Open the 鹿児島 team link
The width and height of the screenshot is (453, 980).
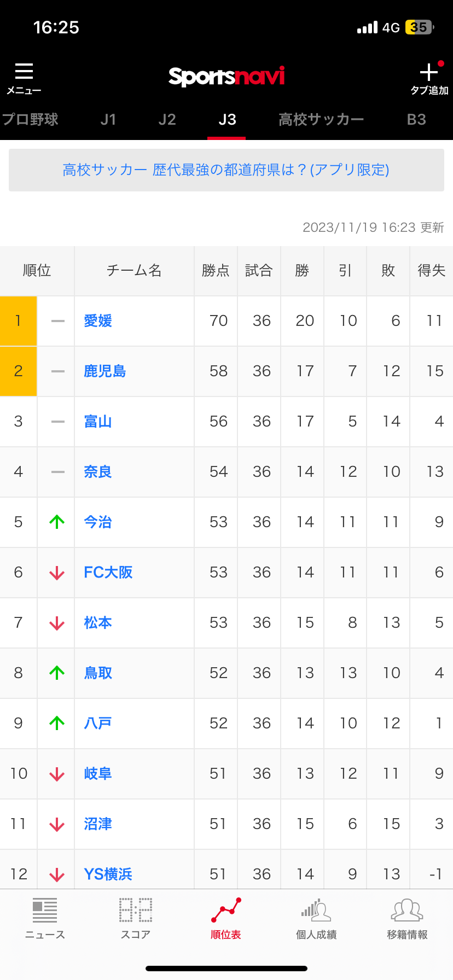tap(105, 371)
